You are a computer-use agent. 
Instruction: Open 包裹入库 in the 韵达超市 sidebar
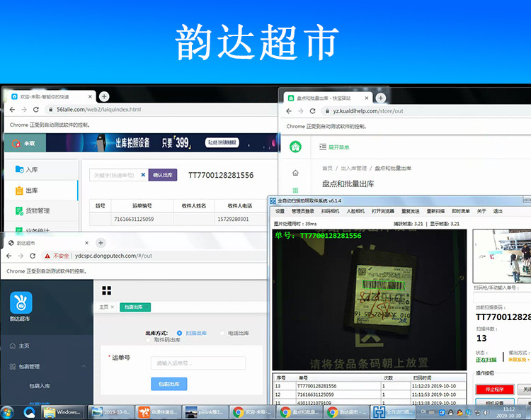tap(39, 386)
